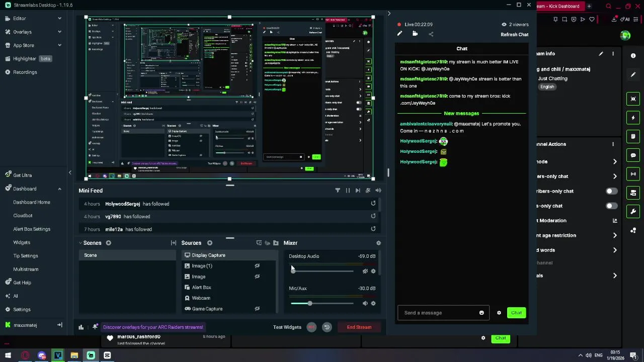Open Desktop Audio source settings gear
The width and height of the screenshot is (644, 362).
point(373,271)
